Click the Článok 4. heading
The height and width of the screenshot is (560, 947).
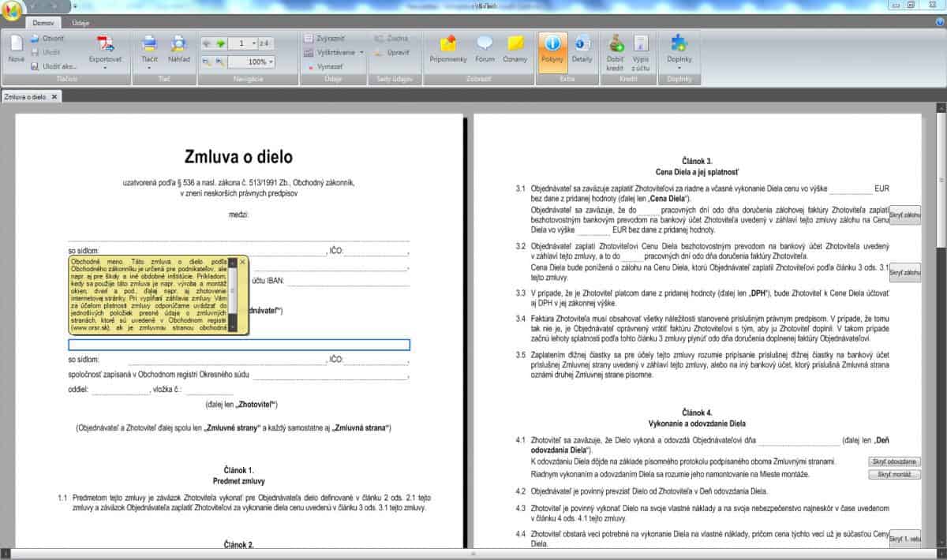[695, 413]
